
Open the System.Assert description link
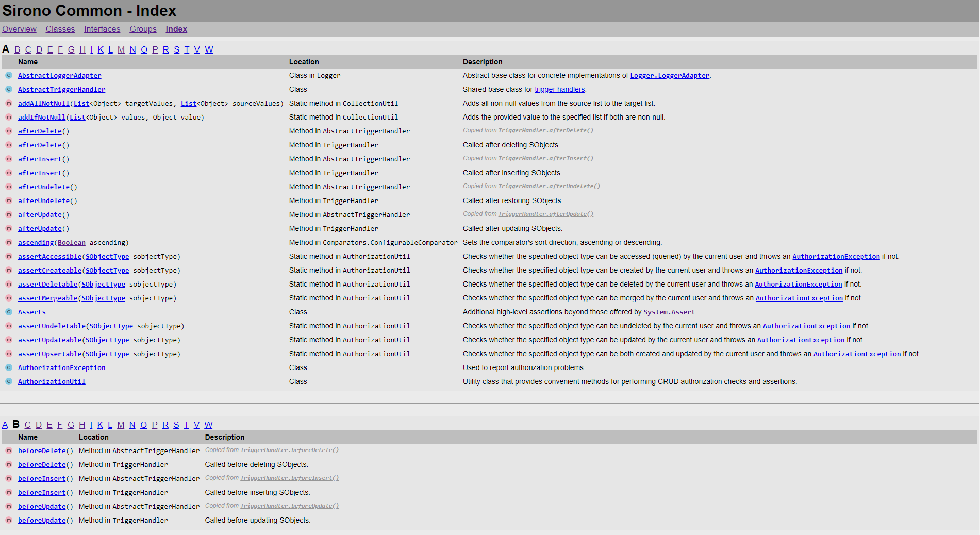[669, 312]
